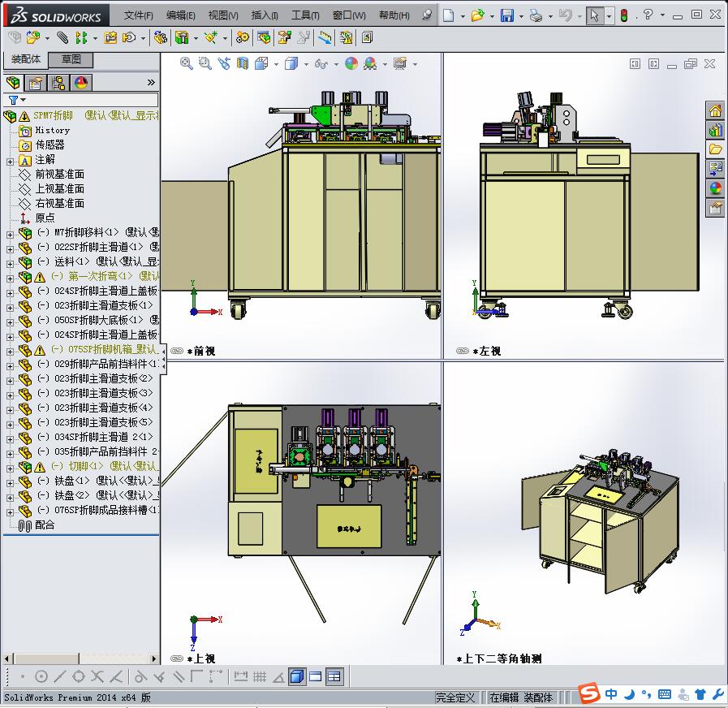Open the FeatureManager design tree tab
The height and width of the screenshot is (708, 728).
[x=14, y=83]
